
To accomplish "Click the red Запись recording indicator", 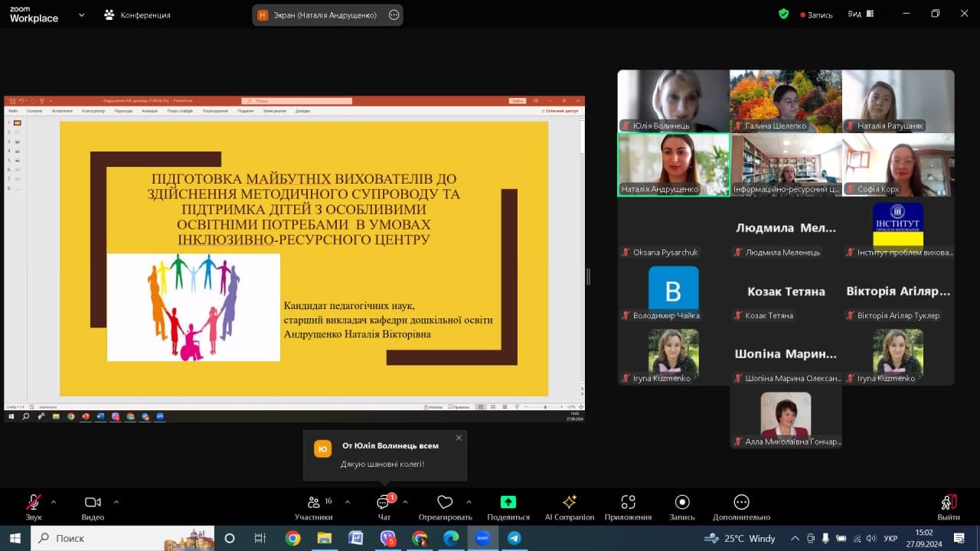I will coord(816,15).
